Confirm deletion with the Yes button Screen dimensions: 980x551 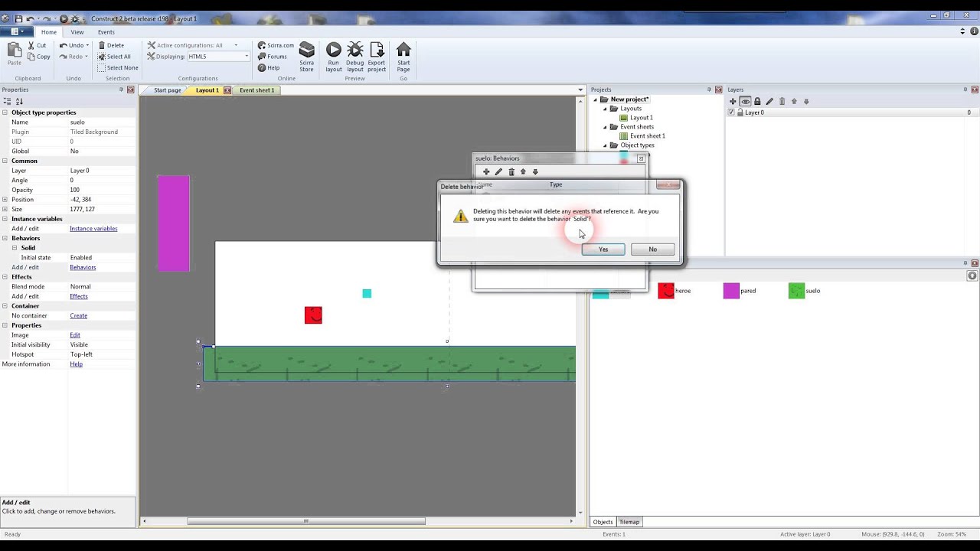[603, 249]
